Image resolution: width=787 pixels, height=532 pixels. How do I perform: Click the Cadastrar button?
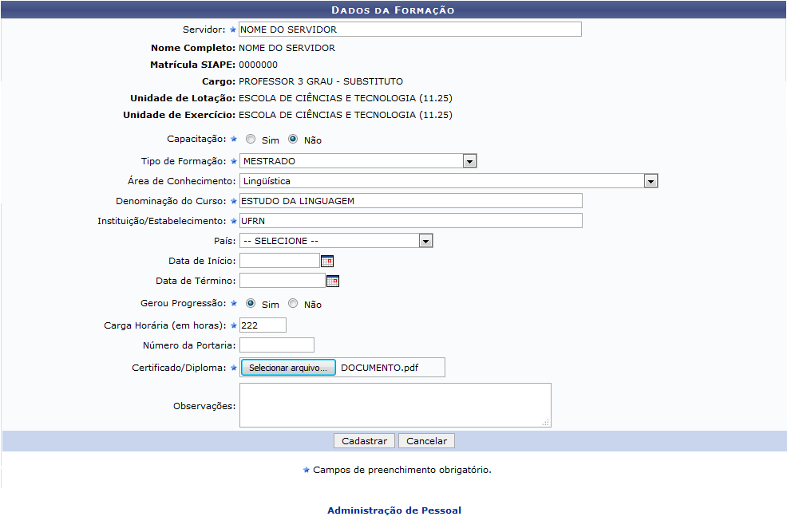pos(364,441)
